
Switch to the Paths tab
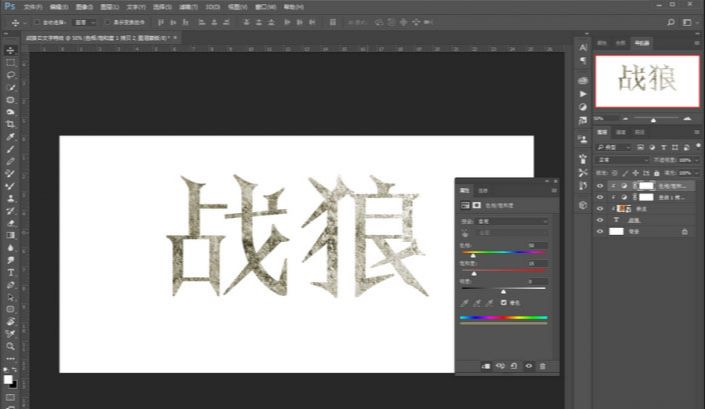640,132
